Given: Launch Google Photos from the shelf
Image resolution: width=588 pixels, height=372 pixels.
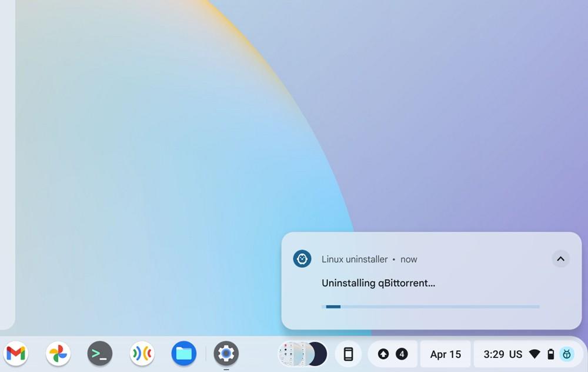Looking at the screenshot, I should [x=58, y=354].
